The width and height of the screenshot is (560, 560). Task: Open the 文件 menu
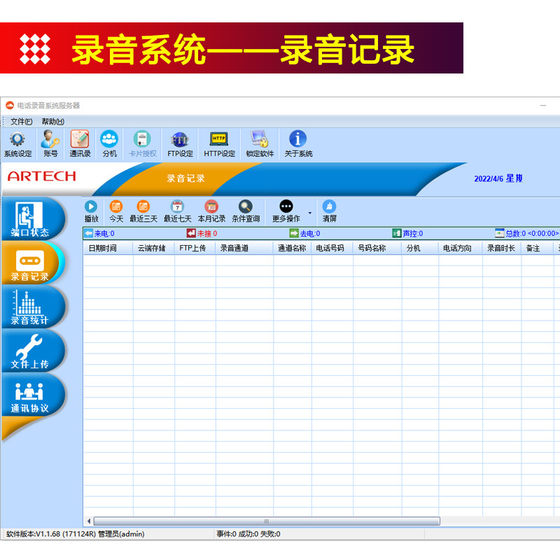coord(21,122)
